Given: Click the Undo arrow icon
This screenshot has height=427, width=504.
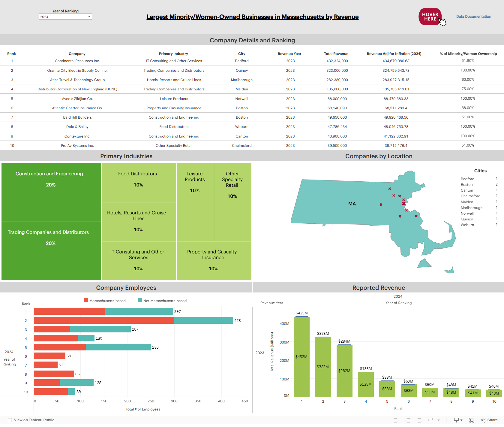Looking at the screenshot, I should click(396, 420).
